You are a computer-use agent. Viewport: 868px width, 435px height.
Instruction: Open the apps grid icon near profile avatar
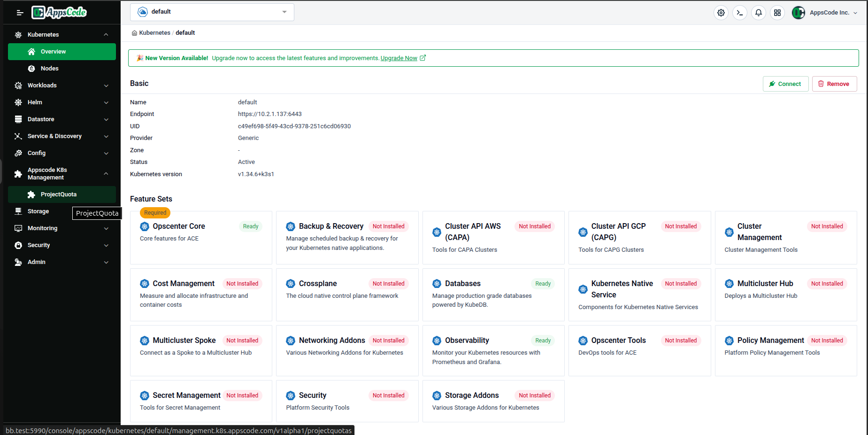[x=777, y=13]
